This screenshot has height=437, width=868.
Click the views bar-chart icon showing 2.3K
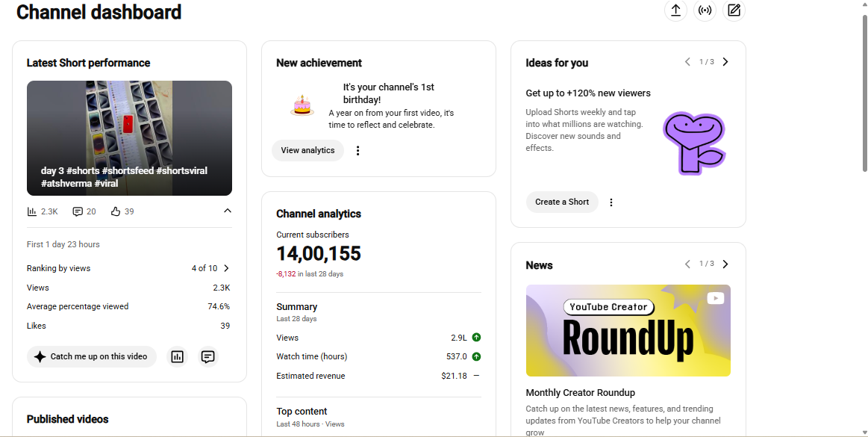(x=32, y=211)
